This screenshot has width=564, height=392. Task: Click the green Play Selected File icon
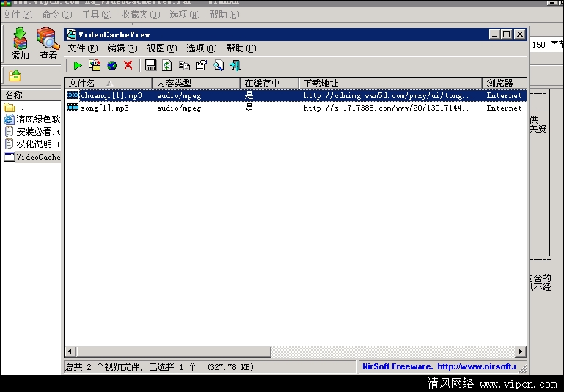(x=77, y=65)
